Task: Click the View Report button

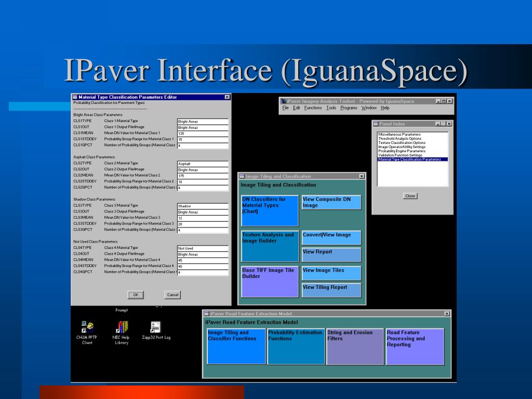Action: (x=331, y=255)
